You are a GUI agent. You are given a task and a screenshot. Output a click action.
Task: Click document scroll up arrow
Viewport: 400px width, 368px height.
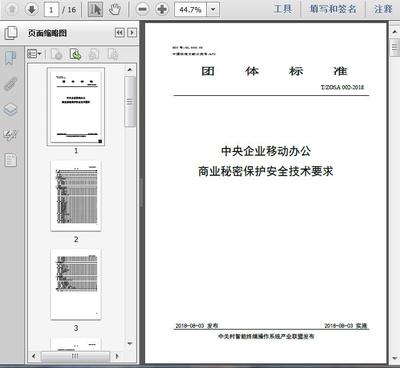[x=395, y=32]
